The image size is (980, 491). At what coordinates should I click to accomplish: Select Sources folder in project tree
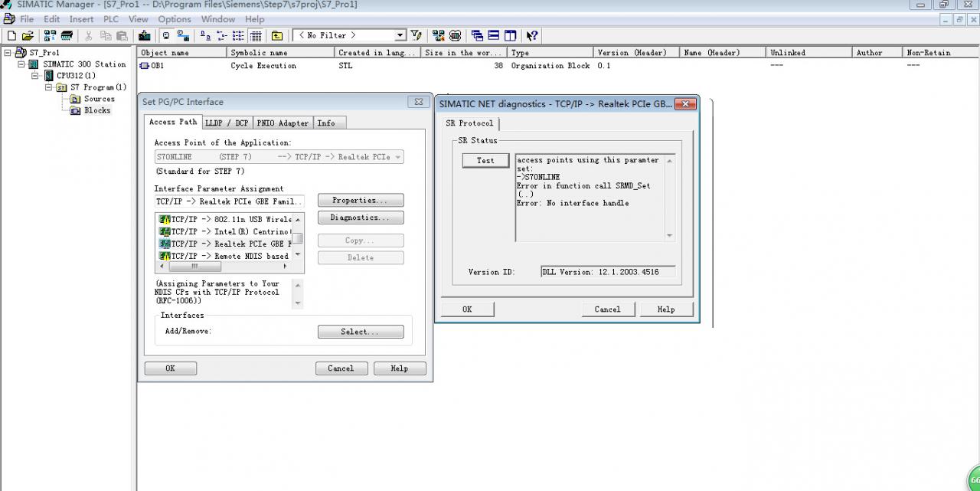point(93,99)
